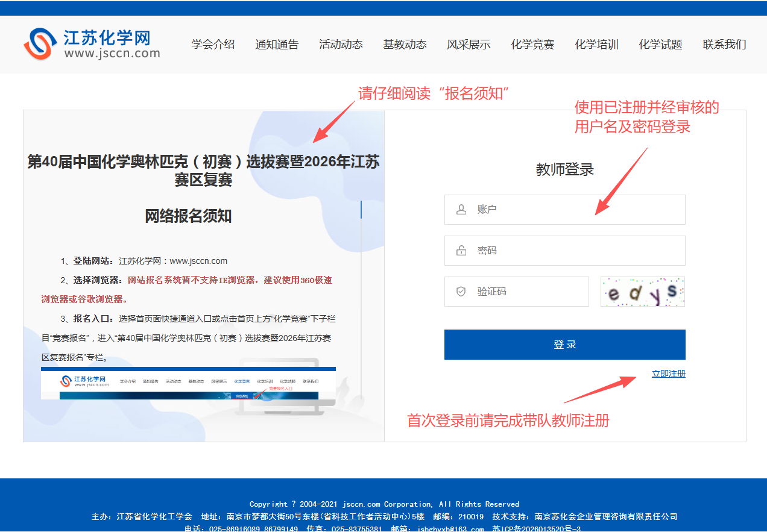Open the 立即注册 registration link
The width and height of the screenshot is (767, 532).
pos(669,374)
